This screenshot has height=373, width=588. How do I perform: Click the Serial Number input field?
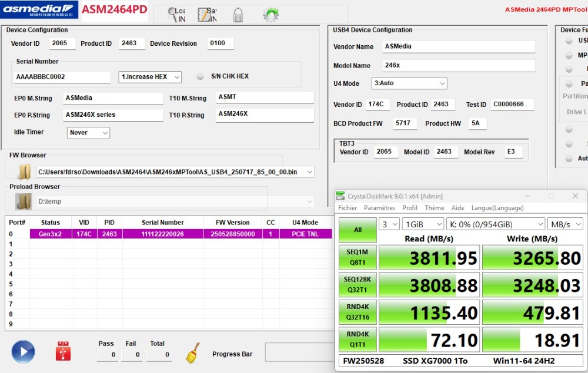pyautogui.click(x=62, y=77)
